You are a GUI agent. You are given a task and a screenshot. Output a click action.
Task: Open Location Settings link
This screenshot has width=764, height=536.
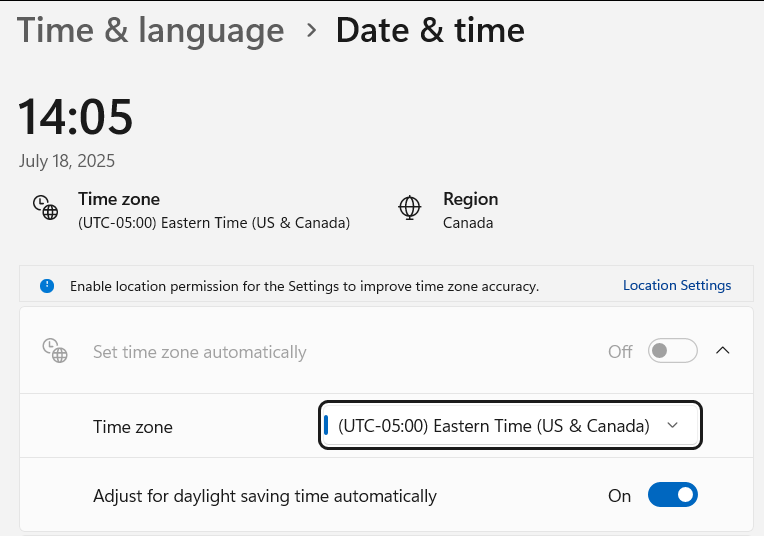pos(677,285)
